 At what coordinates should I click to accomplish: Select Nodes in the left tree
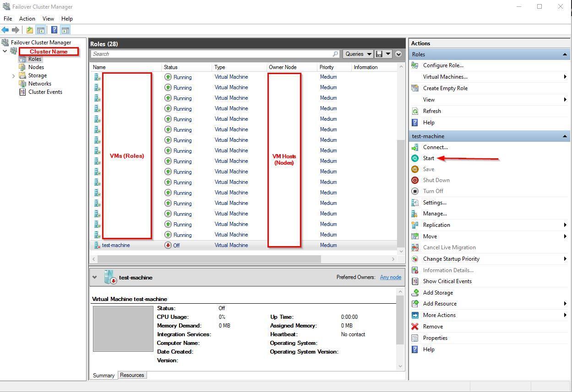(x=36, y=67)
